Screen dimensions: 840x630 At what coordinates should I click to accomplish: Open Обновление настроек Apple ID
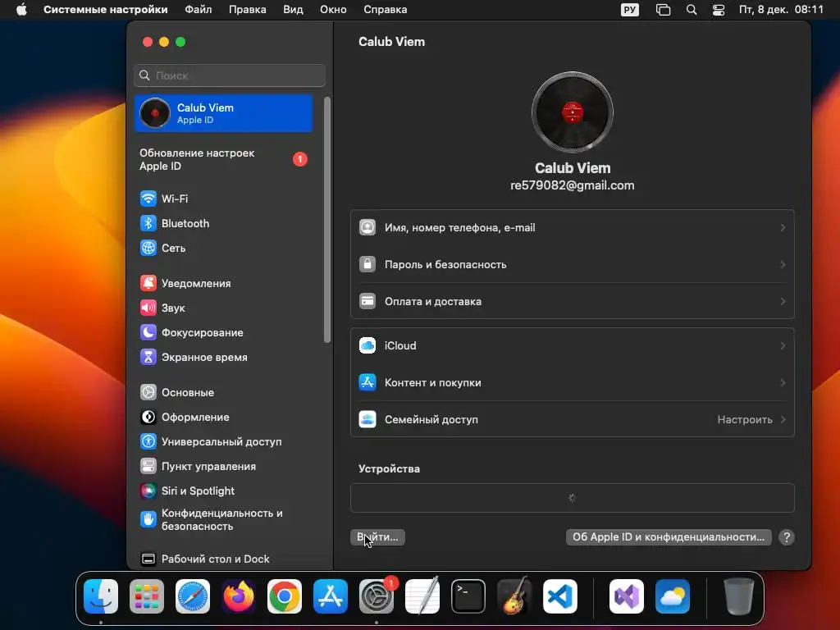[224, 160]
